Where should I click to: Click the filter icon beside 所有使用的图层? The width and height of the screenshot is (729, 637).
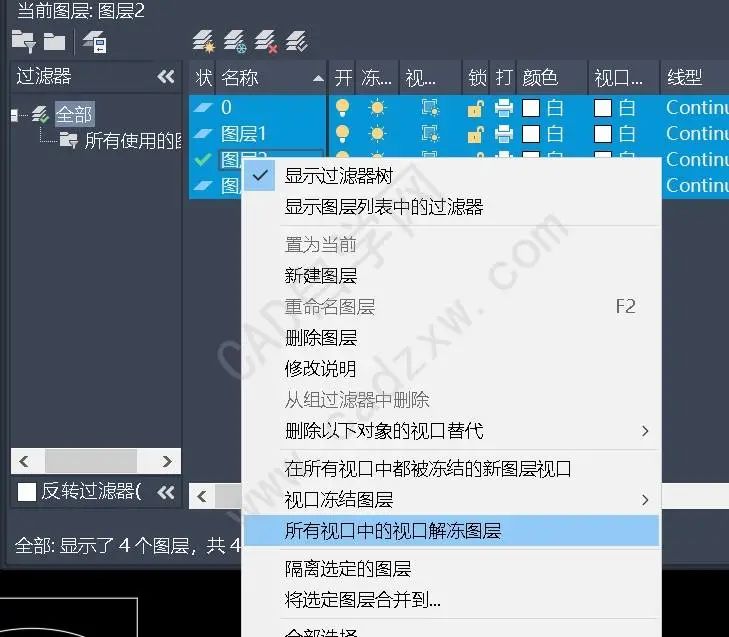69,140
